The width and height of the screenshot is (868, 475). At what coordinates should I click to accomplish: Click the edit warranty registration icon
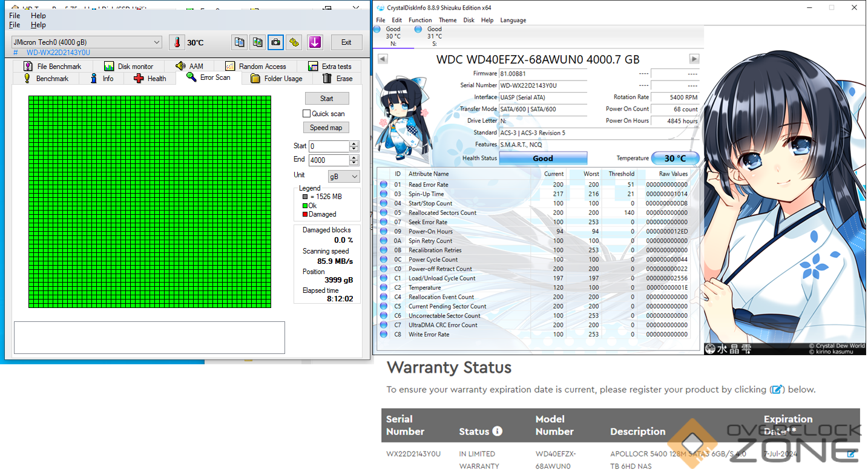(x=851, y=454)
